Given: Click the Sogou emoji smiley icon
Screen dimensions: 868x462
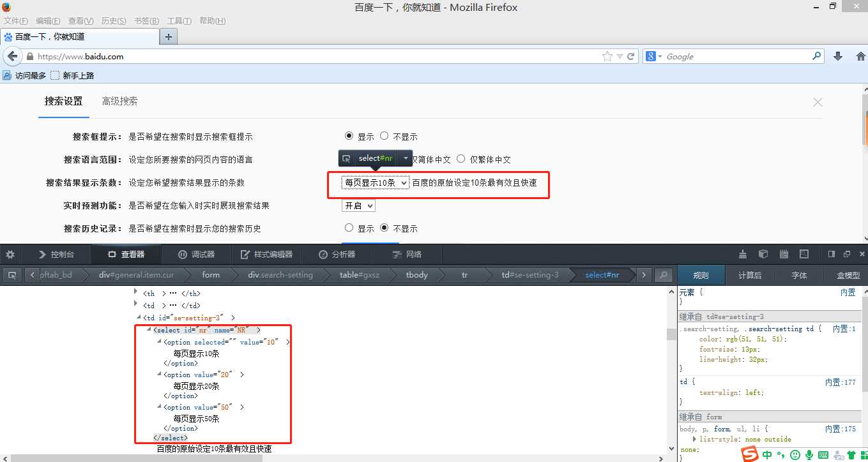Looking at the screenshot, I should 795,455.
